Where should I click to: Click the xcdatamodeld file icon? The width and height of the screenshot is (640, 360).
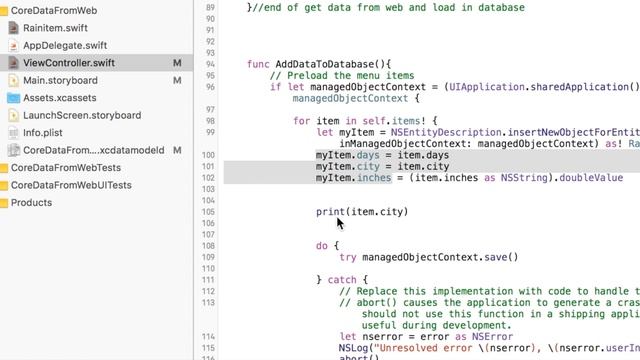(x=13, y=150)
